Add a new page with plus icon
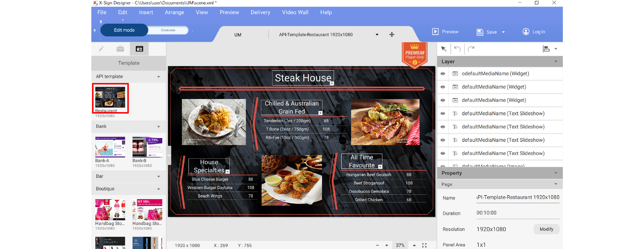The image size is (644, 249). 392,35
